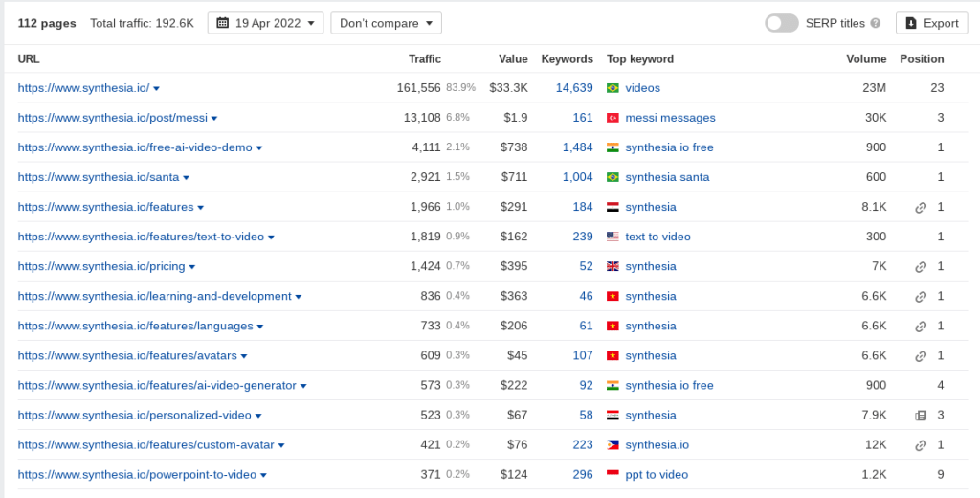
Task: Expand the synthesia.io/ homepage URL dropdown arrow
Action: coord(156,88)
